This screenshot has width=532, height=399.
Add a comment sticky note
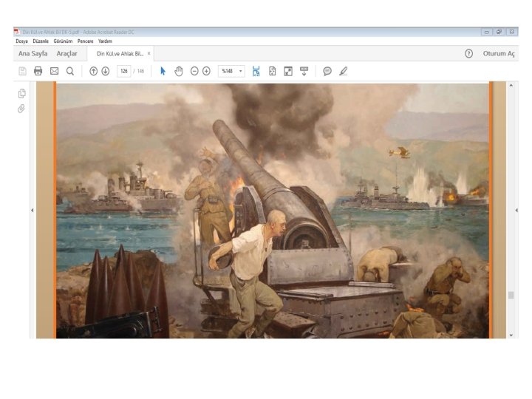[327, 71]
